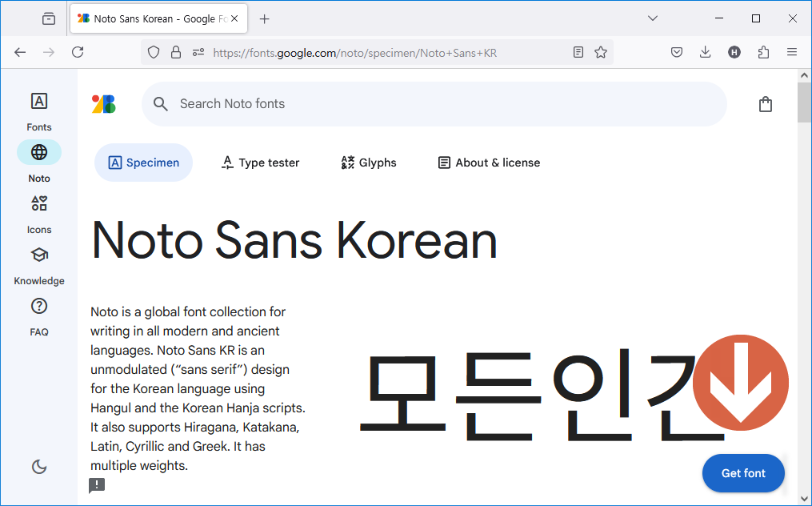
Task: Open the Knowledge section in sidebar
Action: (39, 266)
